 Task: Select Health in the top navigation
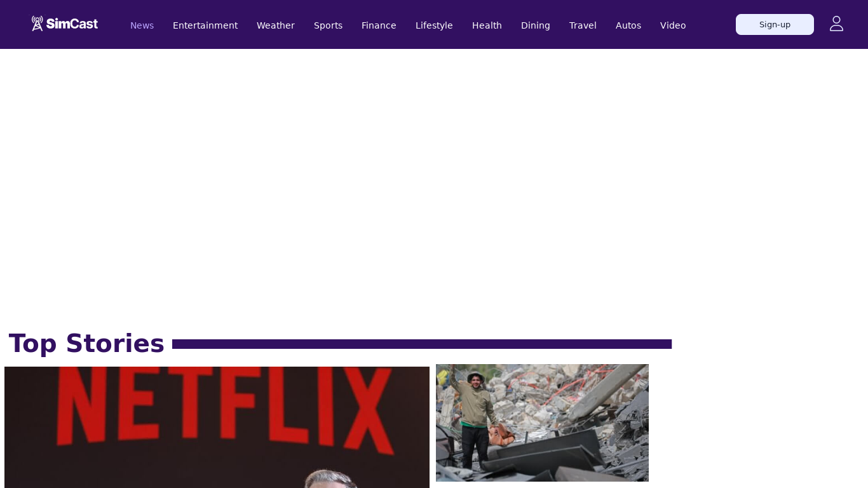tap(487, 25)
